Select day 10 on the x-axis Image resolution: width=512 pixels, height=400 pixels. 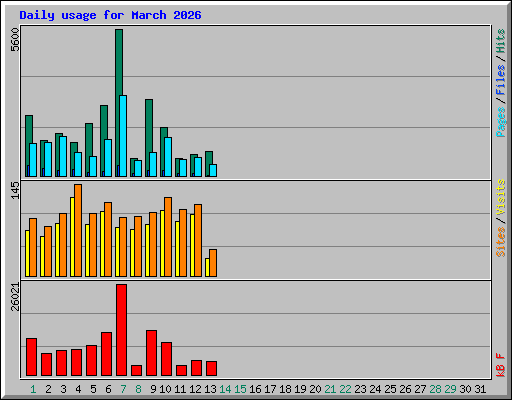click(165, 389)
